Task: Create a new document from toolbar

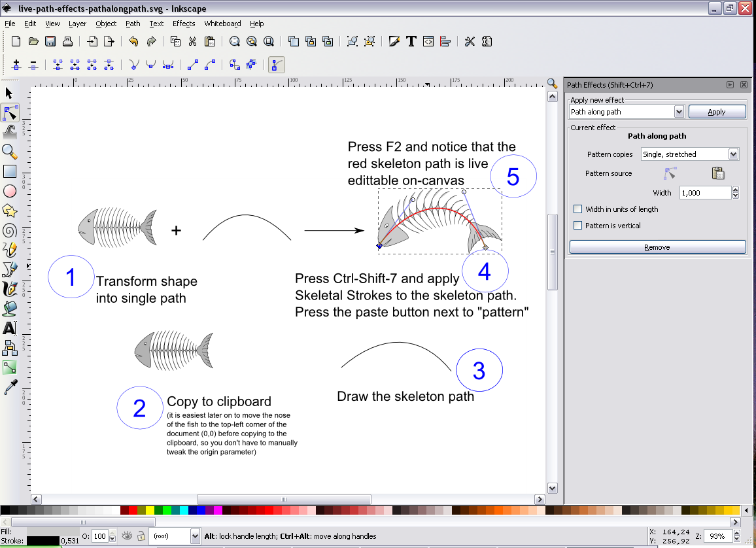Action: 16,41
